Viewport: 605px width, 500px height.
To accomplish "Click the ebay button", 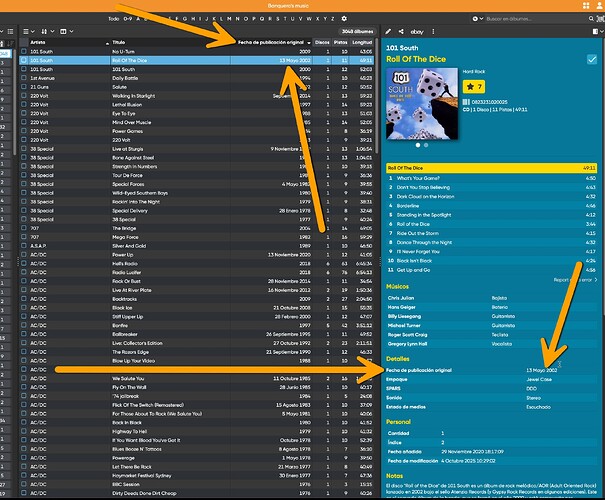I will (x=417, y=32).
